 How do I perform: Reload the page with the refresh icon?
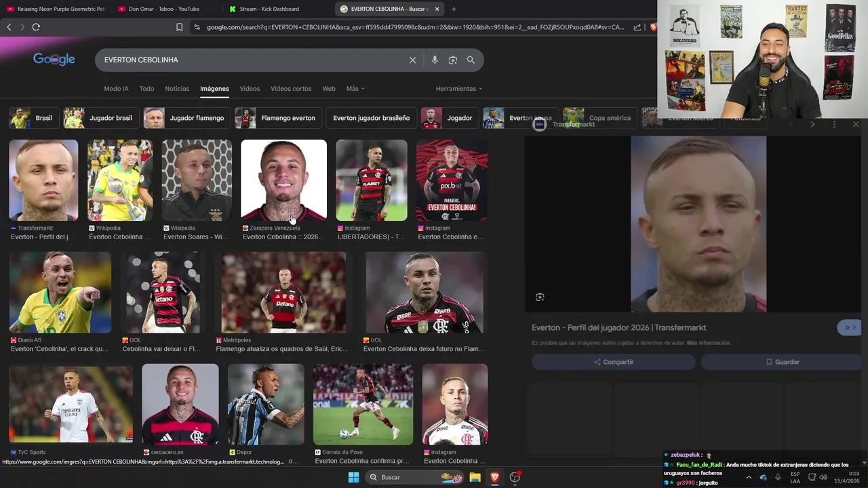[x=36, y=27]
